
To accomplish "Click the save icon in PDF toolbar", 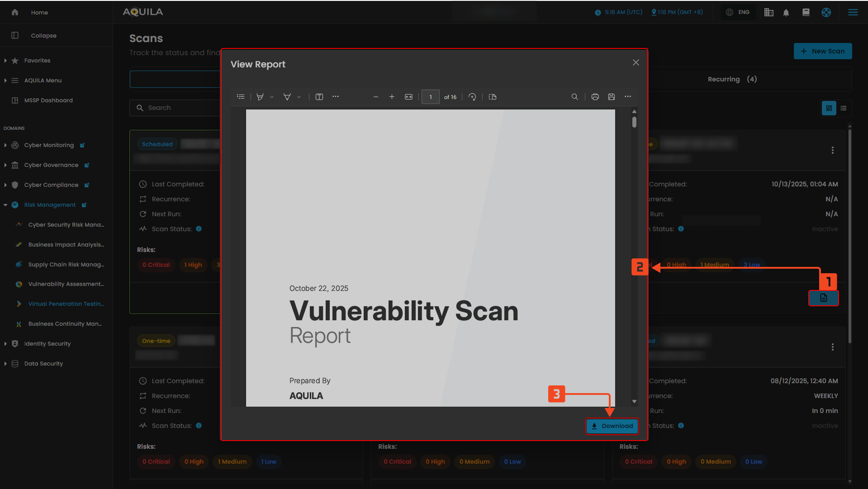I will pyautogui.click(x=611, y=97).
